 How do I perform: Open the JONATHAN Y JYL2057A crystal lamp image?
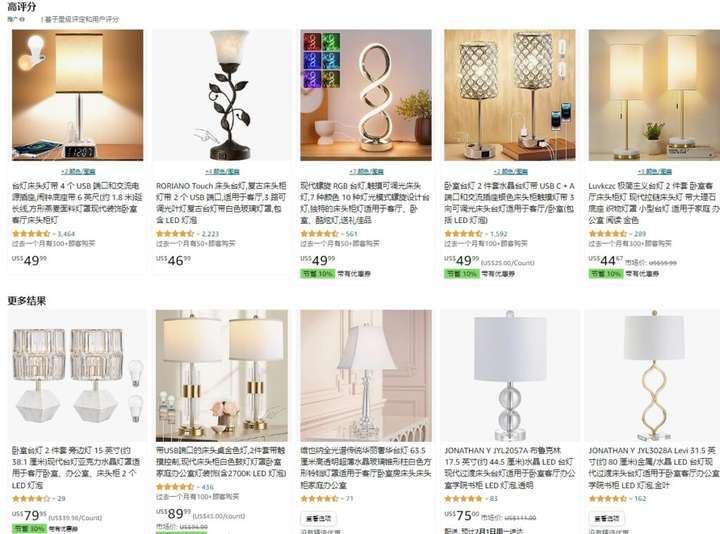tap(510, 376)
